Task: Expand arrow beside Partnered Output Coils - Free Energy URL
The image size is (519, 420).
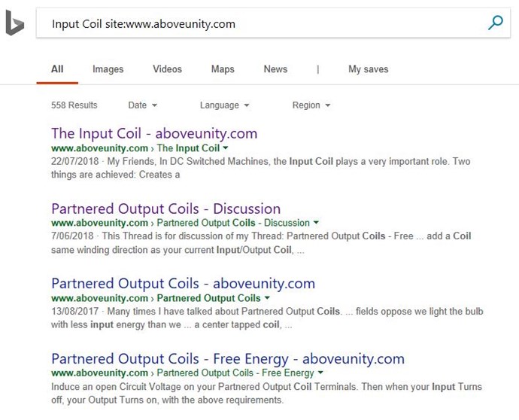Action: click(320, 373)
